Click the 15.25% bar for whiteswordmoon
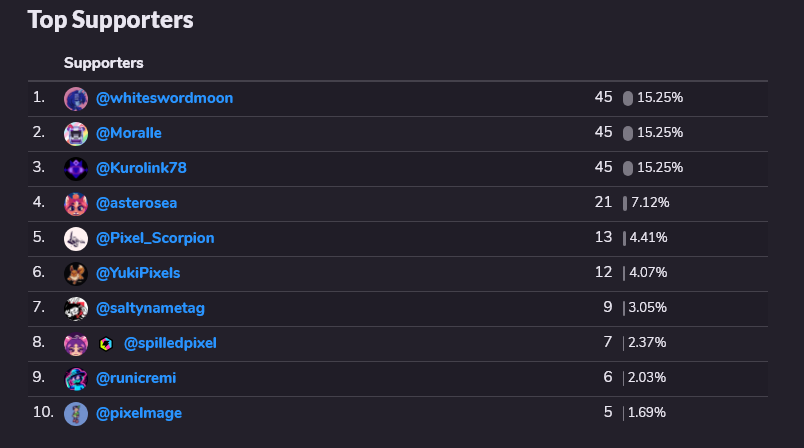This screenshot has height=448, width=804. tap(628, 98)
